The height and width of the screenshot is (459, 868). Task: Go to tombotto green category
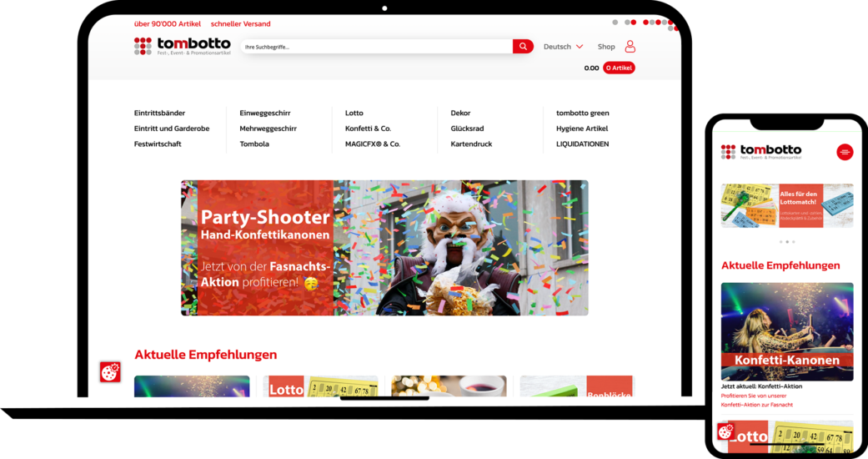pos(582,113)
